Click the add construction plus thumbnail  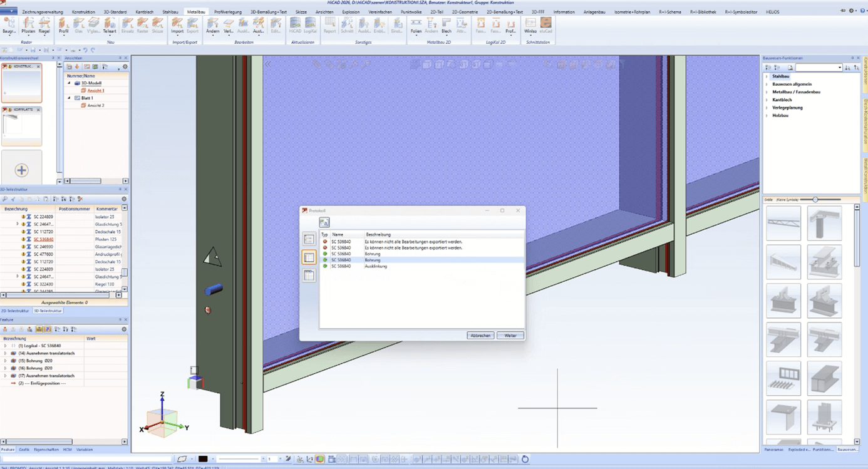pos(21,170)
